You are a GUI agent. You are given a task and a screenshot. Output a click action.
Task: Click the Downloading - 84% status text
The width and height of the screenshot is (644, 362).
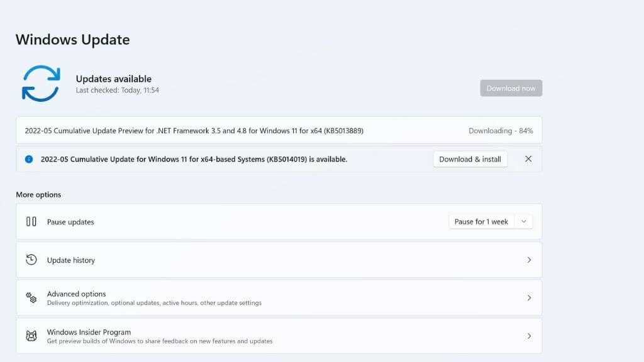tap(501, 131)
